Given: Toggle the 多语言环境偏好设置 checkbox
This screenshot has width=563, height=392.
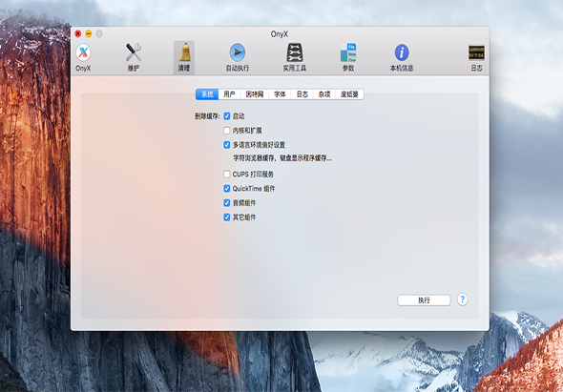Looking at the screenshot, I should point(226,145).
